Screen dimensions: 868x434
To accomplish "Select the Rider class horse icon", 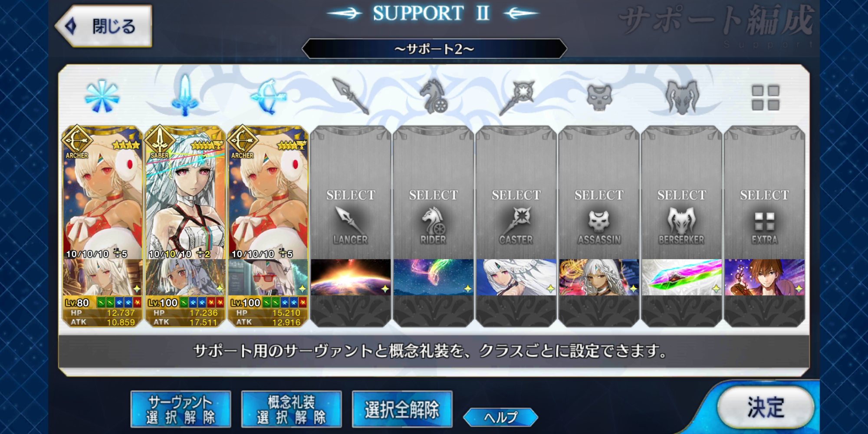I will (433, 96).
